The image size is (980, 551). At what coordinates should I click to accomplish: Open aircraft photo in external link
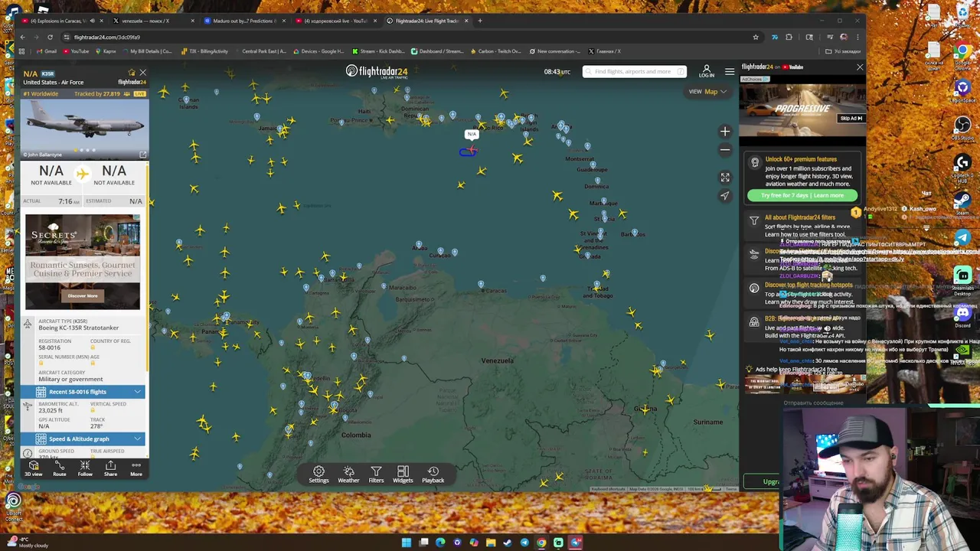pos(142,155)
